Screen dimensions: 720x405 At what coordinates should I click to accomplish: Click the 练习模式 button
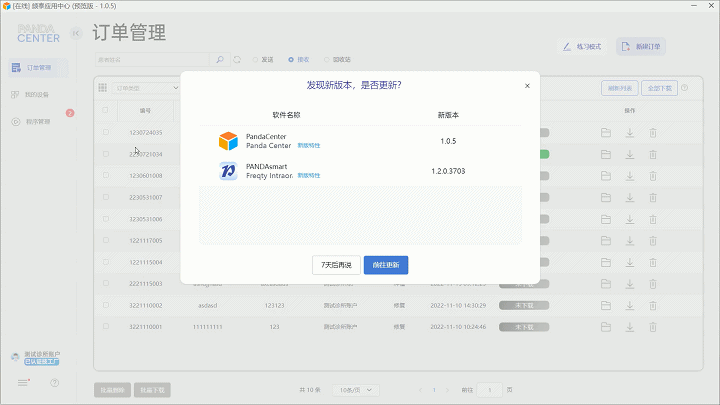click(x=582, y=46)
